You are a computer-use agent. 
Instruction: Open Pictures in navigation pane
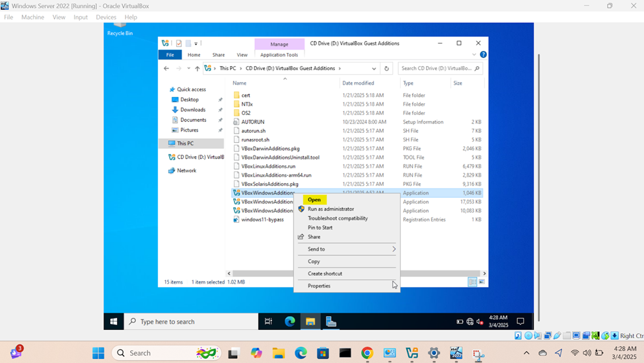(x=189, y=130)
